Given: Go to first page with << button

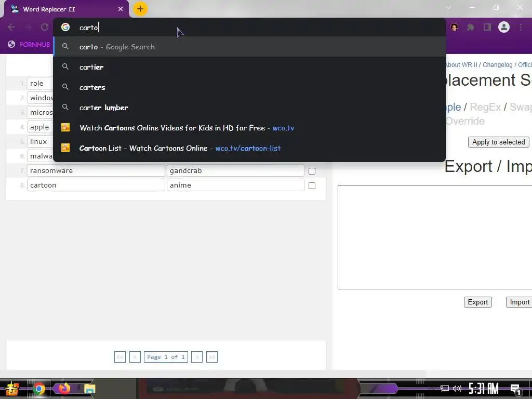Looking at the screenshot, I should [120, 357].
